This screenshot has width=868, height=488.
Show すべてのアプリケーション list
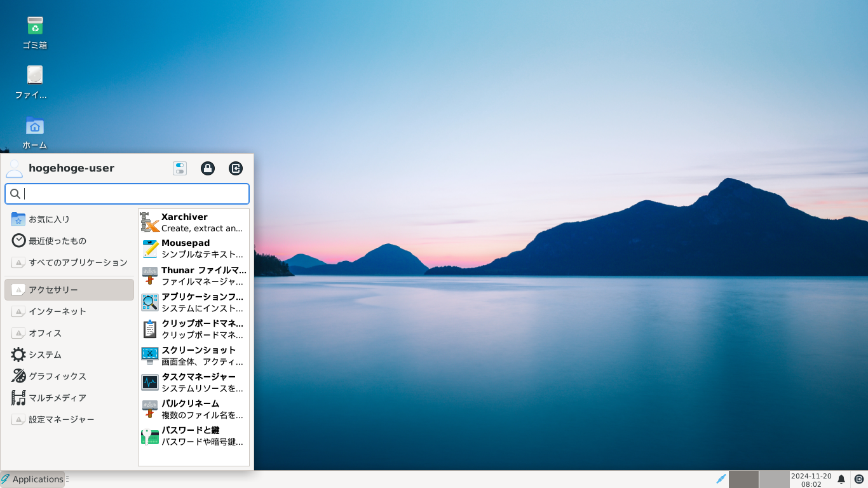(70, 262)
